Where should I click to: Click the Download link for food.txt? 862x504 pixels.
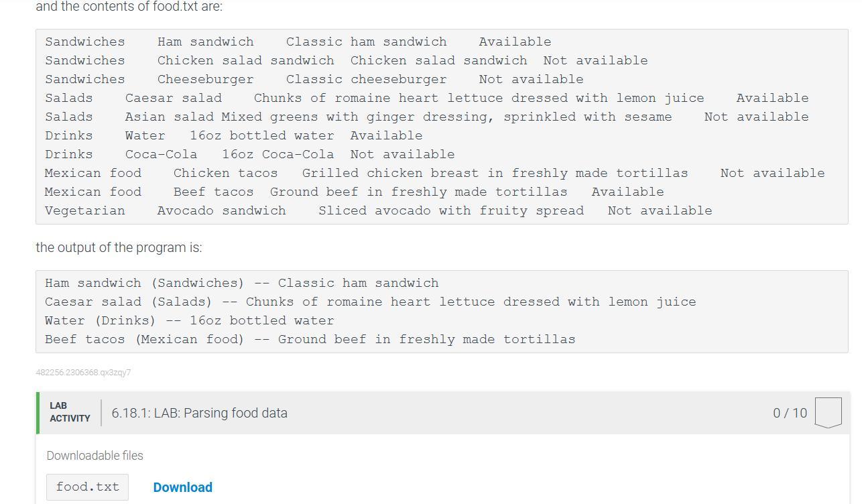pos(182,487)
